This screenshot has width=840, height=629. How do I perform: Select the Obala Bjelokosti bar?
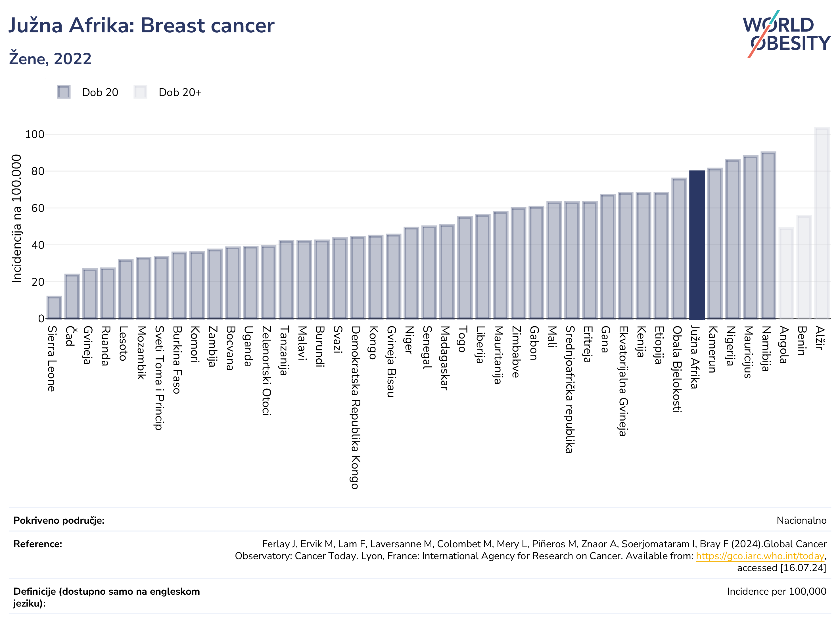679,248
